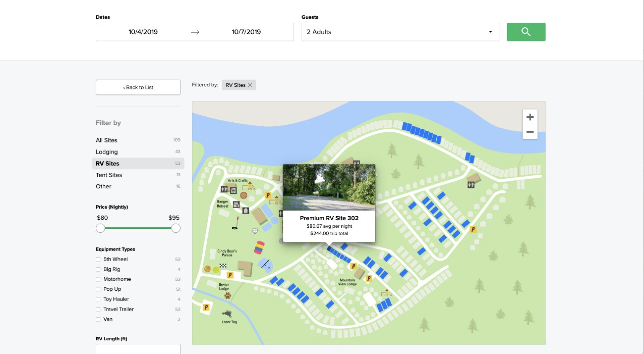Viewport: 644px width, 354px height.
Task: Zoom in the map with plus button
Action: (530, 117)
